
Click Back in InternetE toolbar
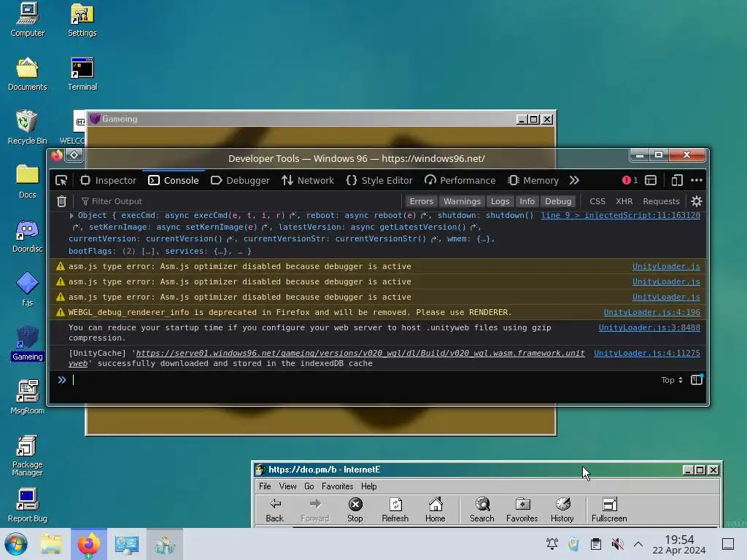point(274,510)
